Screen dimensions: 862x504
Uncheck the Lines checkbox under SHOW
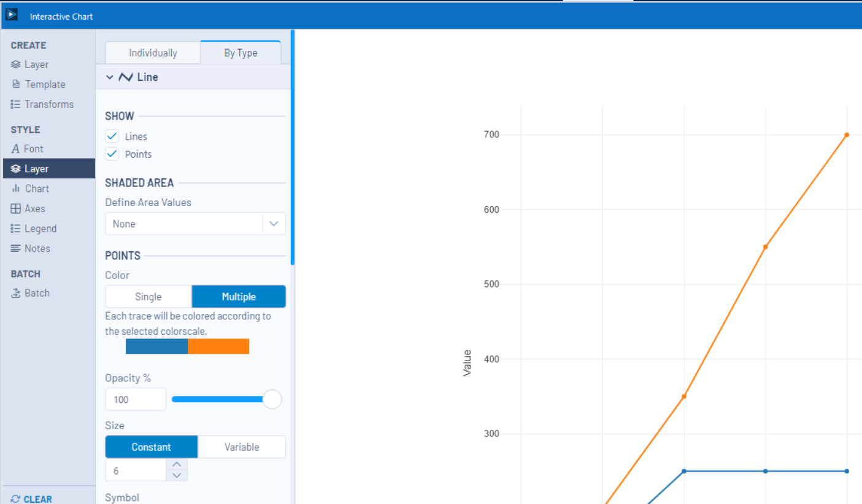pyautogui.click(x=112, y=136)
